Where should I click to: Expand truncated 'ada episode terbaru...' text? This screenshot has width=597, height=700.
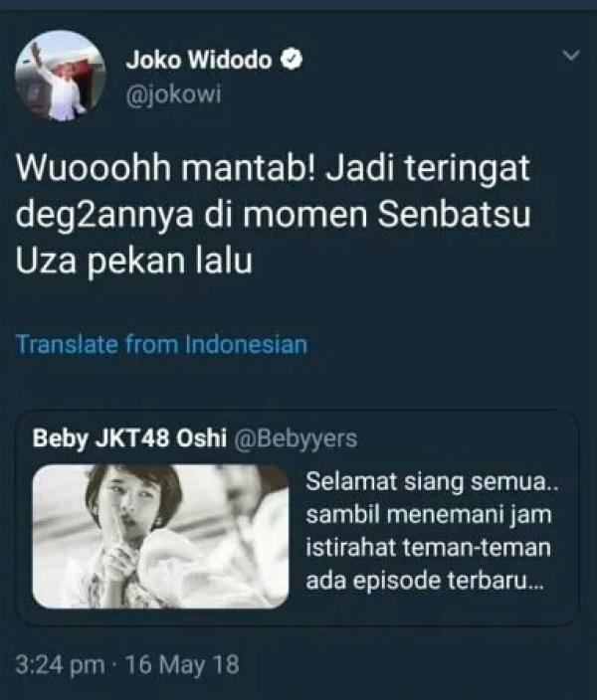click(425, 581)
